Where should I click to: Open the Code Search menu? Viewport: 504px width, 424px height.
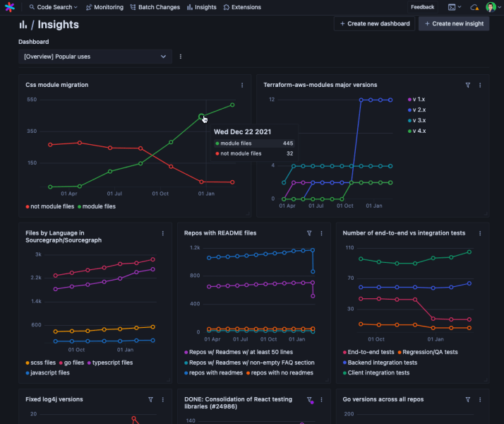pos(53,7)
